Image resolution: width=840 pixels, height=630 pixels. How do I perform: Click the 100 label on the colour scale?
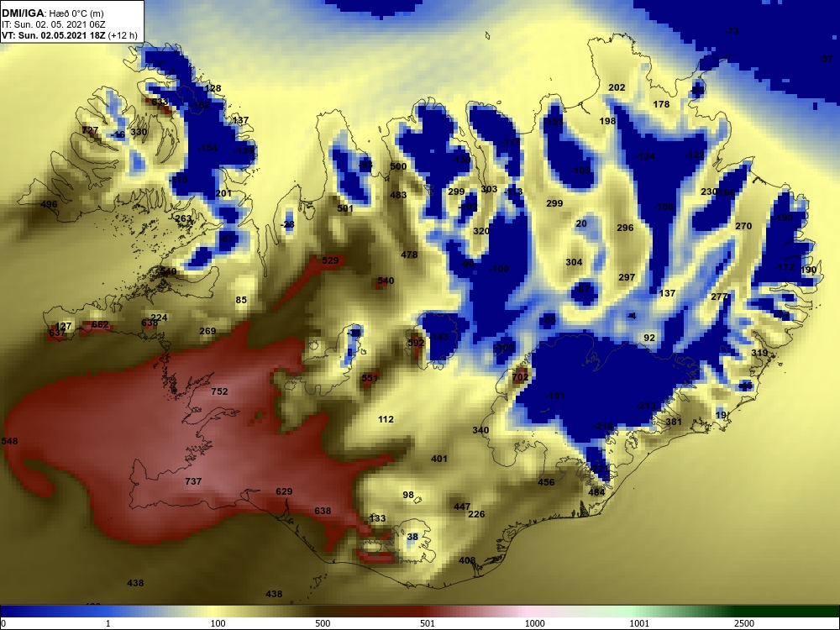coord(218,623)
